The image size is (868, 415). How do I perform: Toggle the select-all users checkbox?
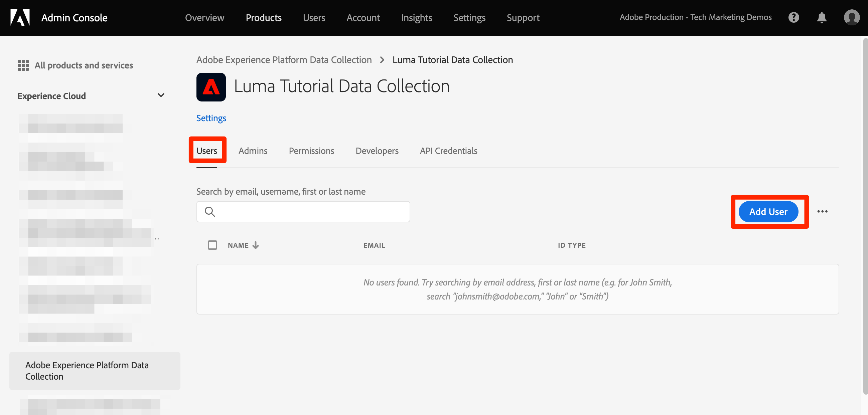pos(212,245)
